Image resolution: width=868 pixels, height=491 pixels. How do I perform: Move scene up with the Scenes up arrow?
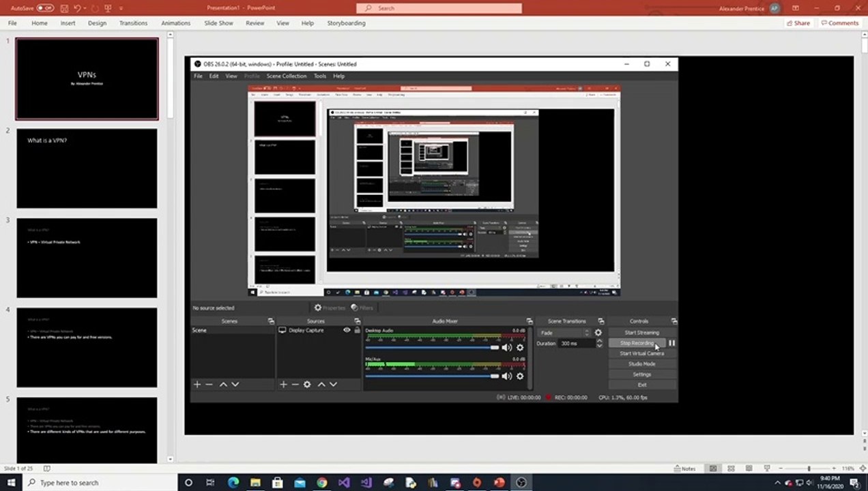pos(223,385)
